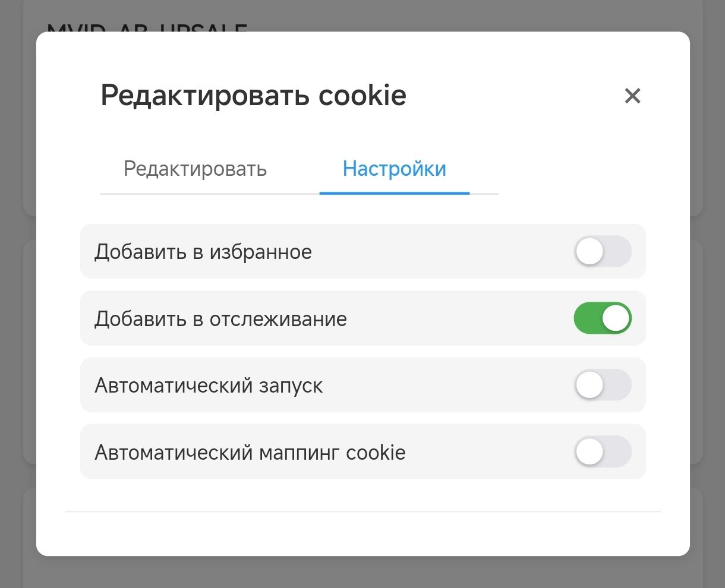Enable the Добавить в избранное switch

[x=602, y=251]
